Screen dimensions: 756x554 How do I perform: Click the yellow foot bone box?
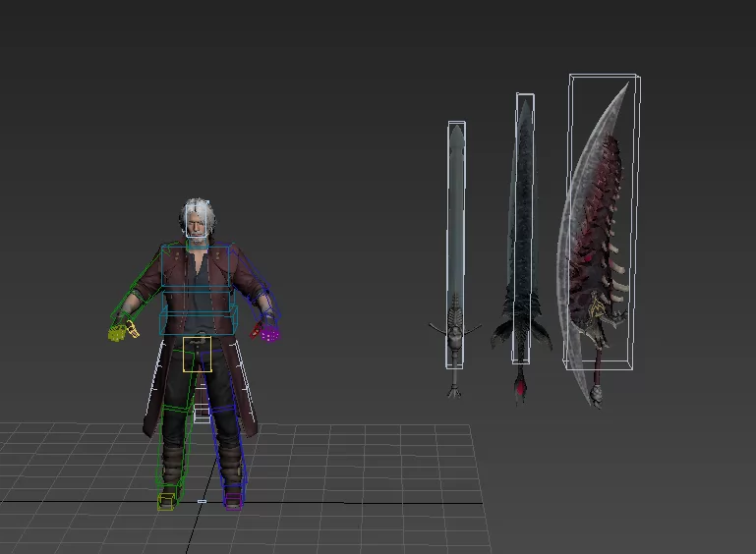click(x=166, y=501)
